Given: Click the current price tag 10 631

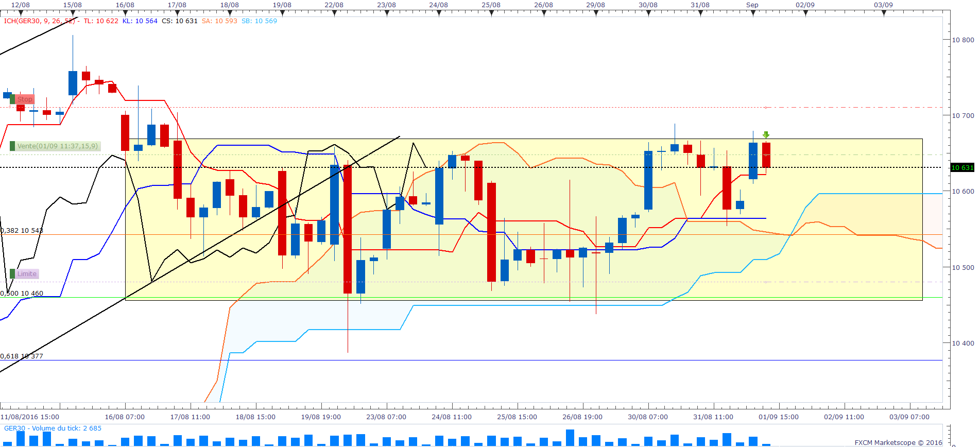Looking at the screenshot, I should pos(962,167).
